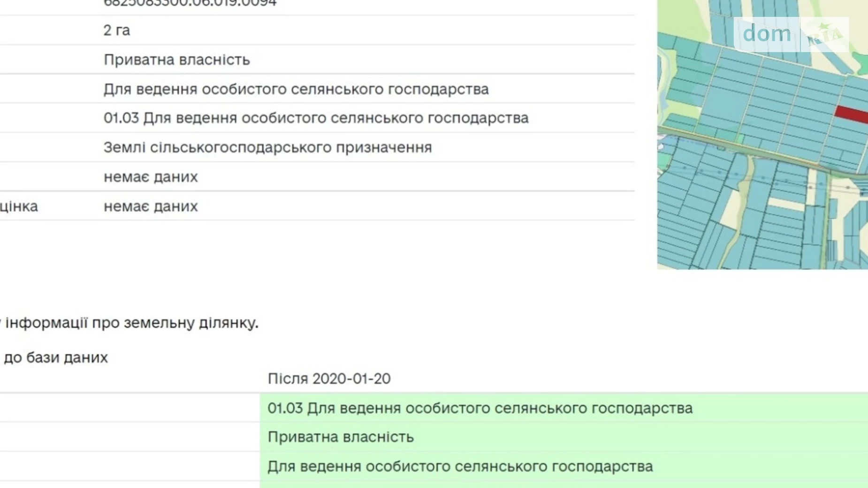Click немає даних next to the цінка label

point(151,206)
